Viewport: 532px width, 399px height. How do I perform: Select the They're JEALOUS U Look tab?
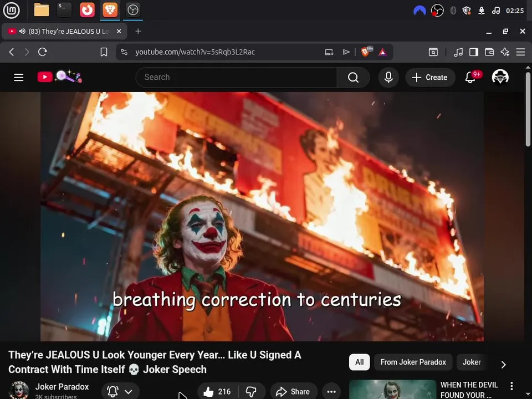(x=64, y=31)
